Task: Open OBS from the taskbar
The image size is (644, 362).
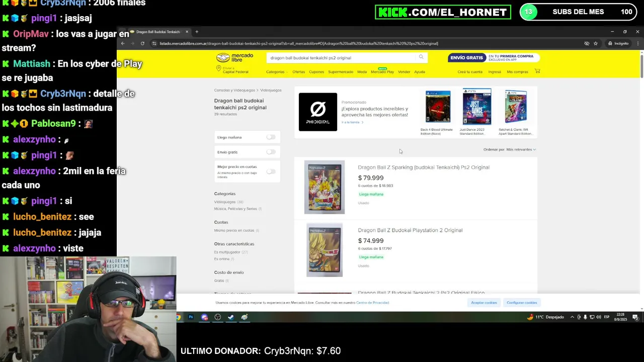Action: [x=217, y=317]
